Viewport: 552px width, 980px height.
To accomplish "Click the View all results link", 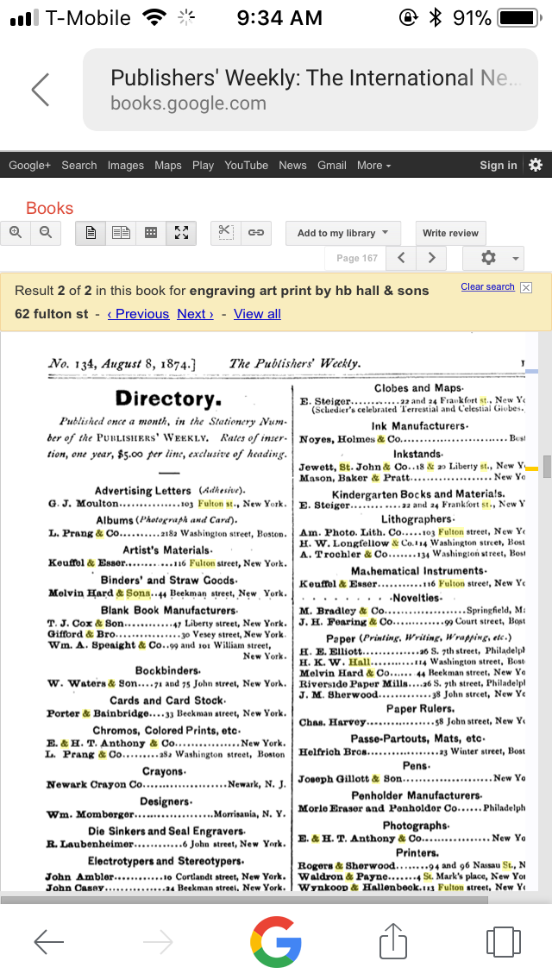I will tap(257, 314).
